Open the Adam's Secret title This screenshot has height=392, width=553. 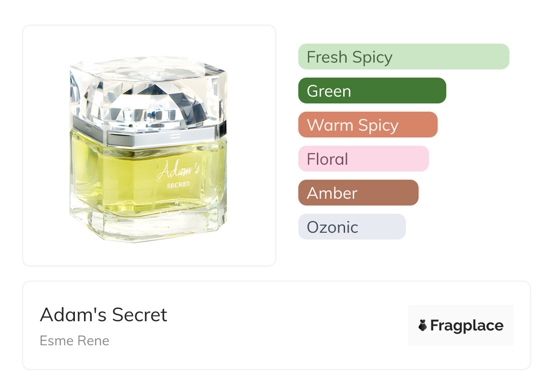[104, 314]
